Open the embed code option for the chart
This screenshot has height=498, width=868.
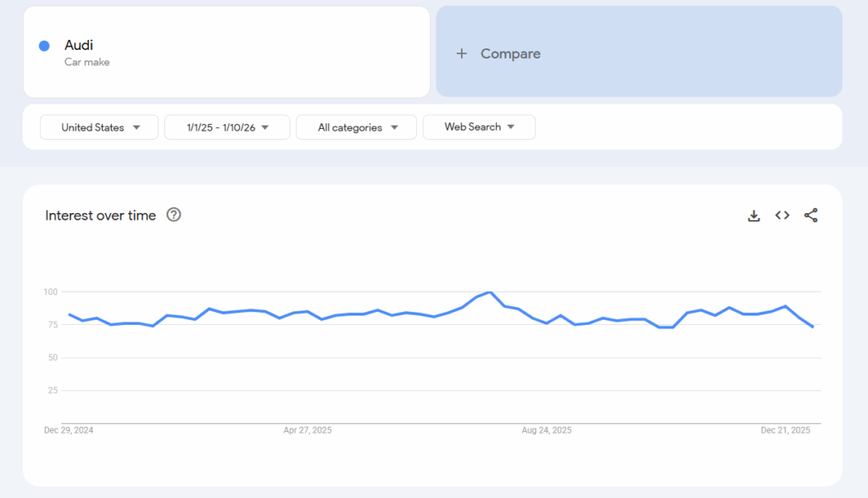pos(782,215)
